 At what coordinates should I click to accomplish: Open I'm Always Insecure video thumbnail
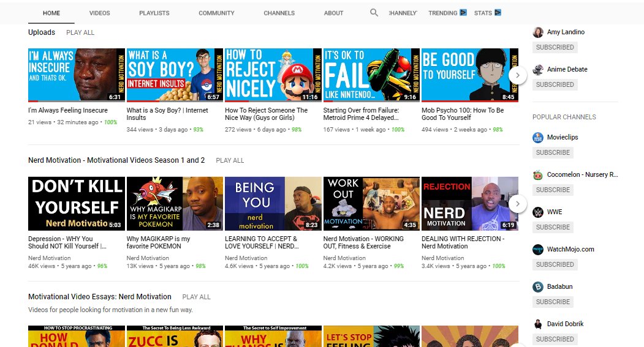tap(77, 75)
